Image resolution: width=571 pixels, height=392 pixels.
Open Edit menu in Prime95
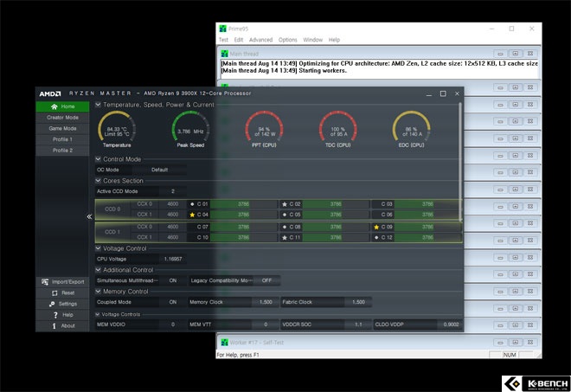coord(239,40)
